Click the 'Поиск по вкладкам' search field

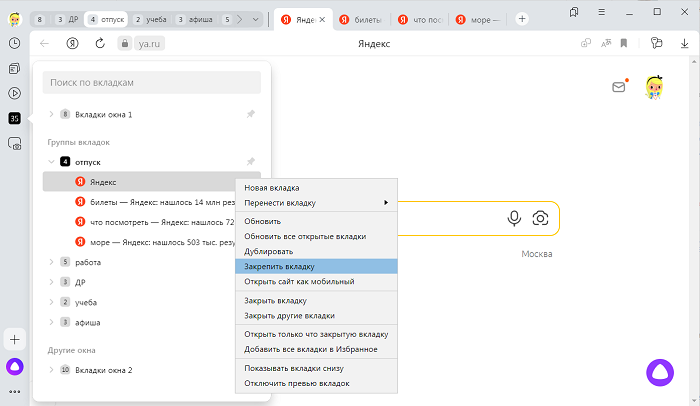point(150,82)
